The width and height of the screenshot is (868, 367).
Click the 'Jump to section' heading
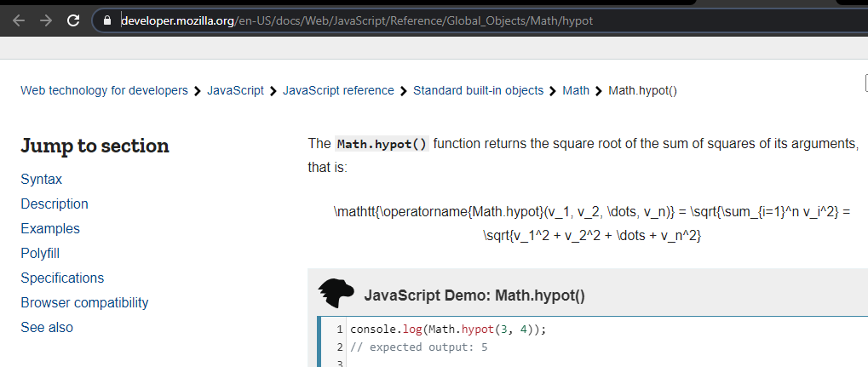click(95, 146)
